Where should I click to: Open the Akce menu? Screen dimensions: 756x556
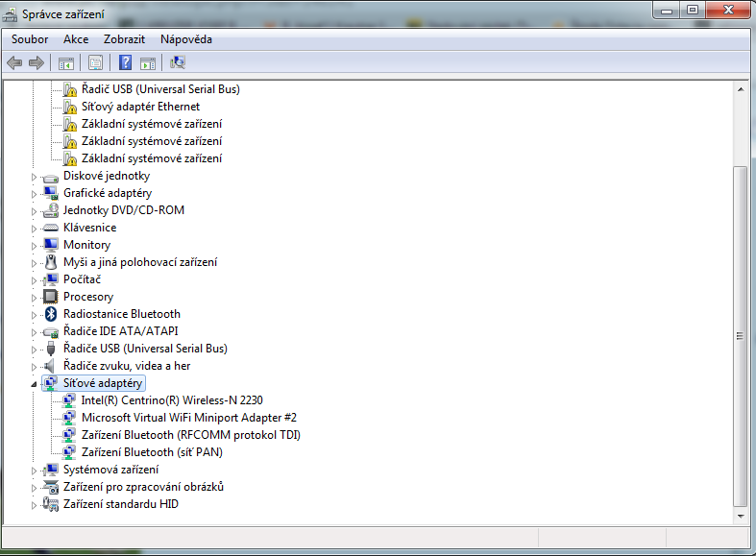(x=76, y=39)
